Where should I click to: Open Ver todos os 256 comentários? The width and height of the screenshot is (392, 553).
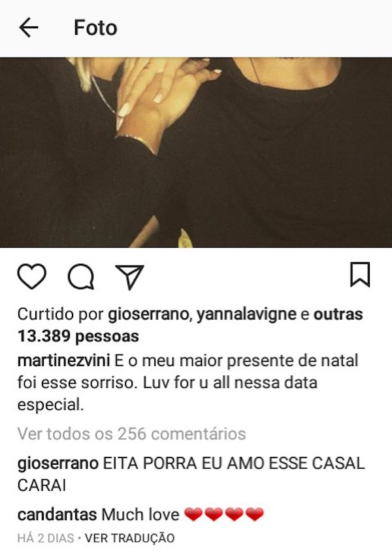(131, 434)
